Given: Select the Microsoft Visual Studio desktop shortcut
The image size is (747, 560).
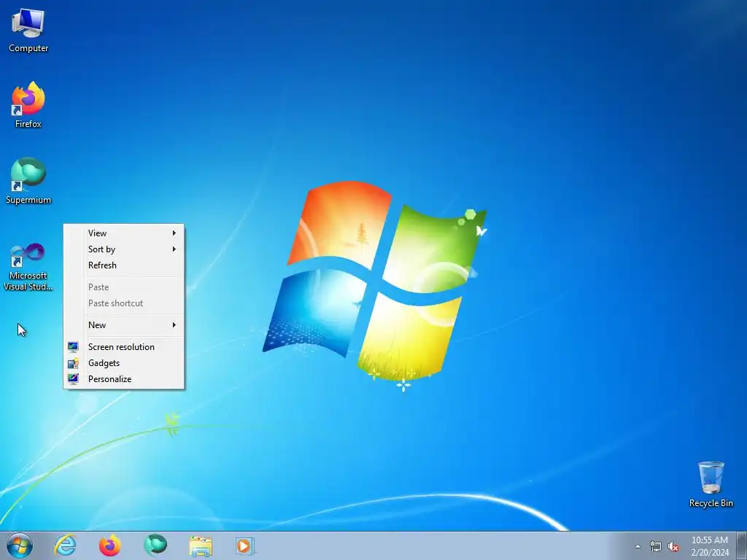Looking at the screenshot, I should 28,267.
